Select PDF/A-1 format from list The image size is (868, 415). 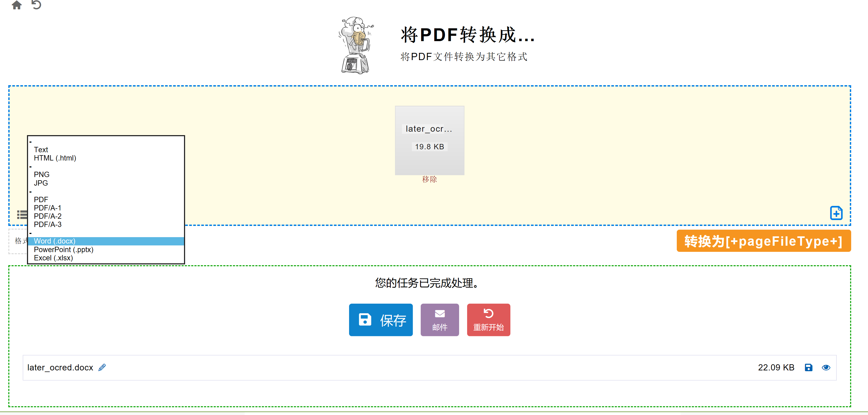[x=47, y=207]
